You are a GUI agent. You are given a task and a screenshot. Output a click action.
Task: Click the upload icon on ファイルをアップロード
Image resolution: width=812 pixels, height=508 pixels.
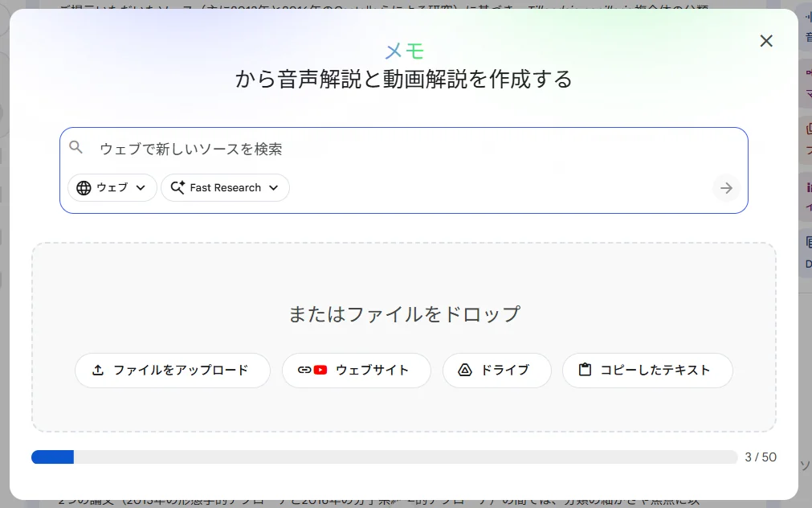pos(98,370)
